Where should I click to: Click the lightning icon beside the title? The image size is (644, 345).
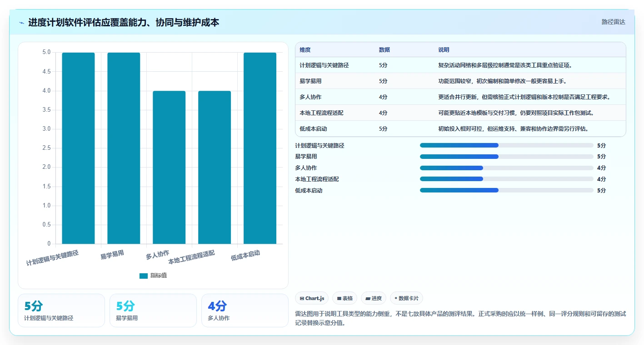point(22,23)
